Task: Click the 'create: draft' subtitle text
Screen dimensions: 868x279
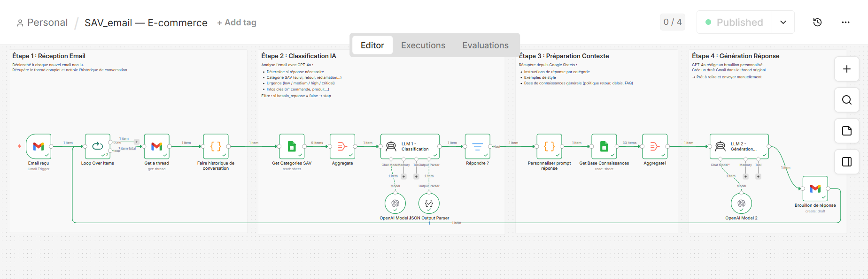Action: coord(815,211)
